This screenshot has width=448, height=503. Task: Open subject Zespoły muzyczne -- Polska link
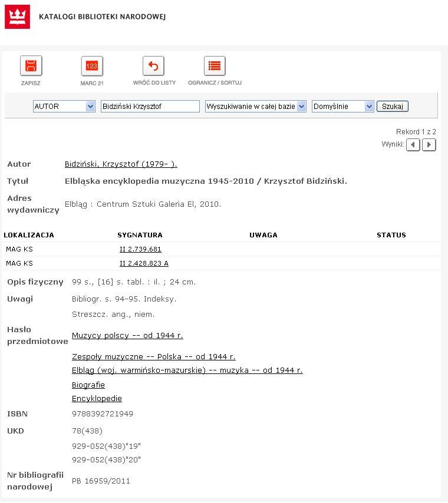pos(153,357)
